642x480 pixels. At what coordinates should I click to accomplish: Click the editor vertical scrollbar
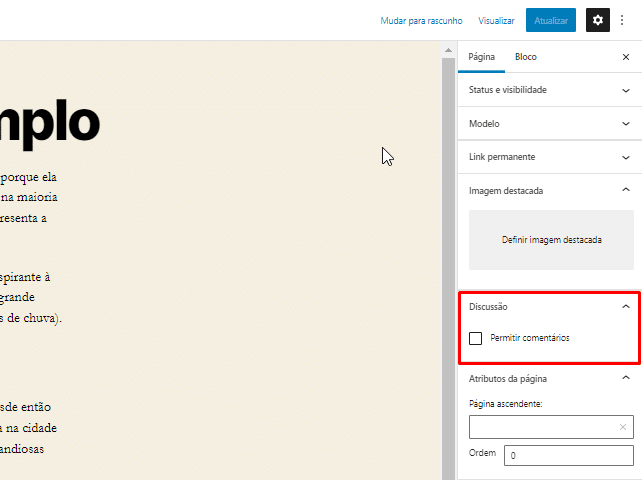point(449,250)
